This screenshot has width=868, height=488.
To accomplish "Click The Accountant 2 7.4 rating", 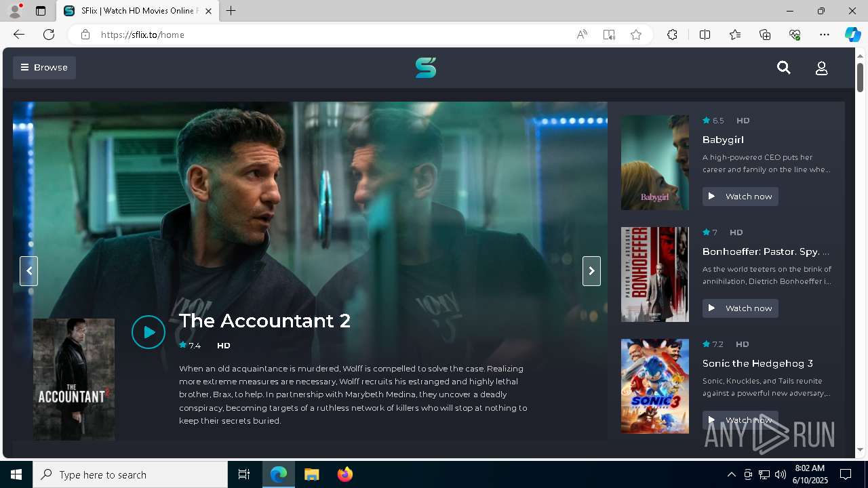I will [x=190, y=346].
